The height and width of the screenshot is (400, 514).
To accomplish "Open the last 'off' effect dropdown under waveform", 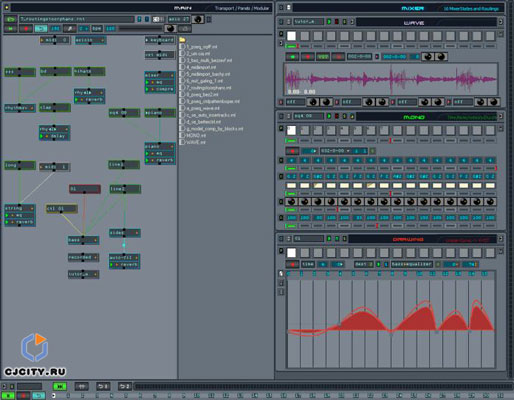I will [463, 102].
